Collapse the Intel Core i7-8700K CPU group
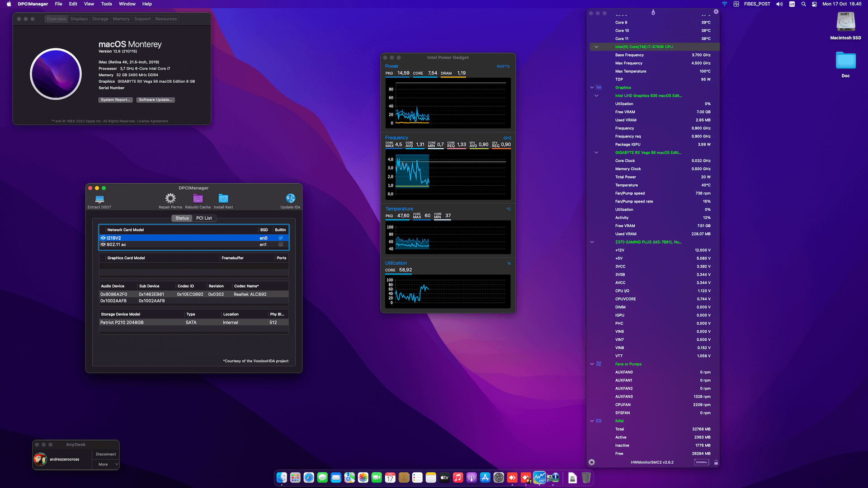Image resolution: width=868 pixels, height=488 pixels. click(596, 47)
